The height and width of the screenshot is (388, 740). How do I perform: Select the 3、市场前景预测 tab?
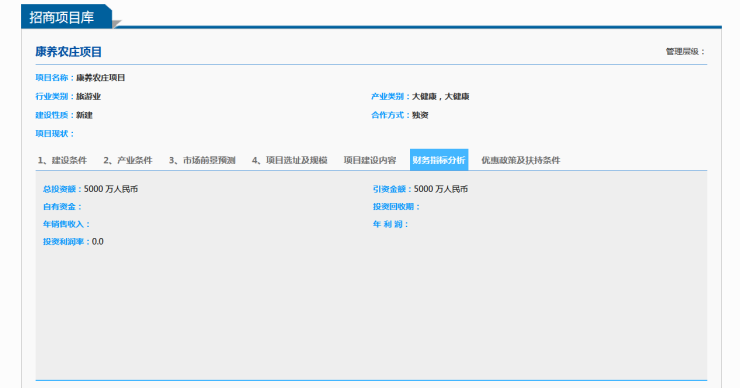pos(202,160)
